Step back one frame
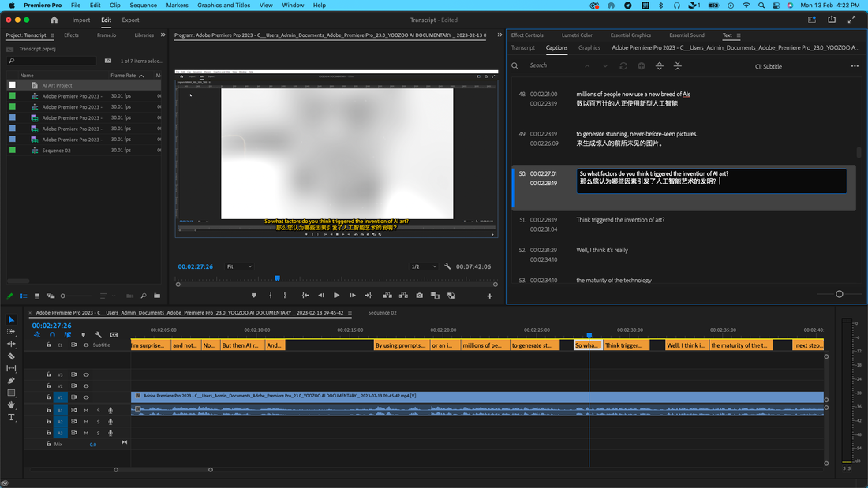The height and width of the screenshot is (488, 868). pos(321,296)
